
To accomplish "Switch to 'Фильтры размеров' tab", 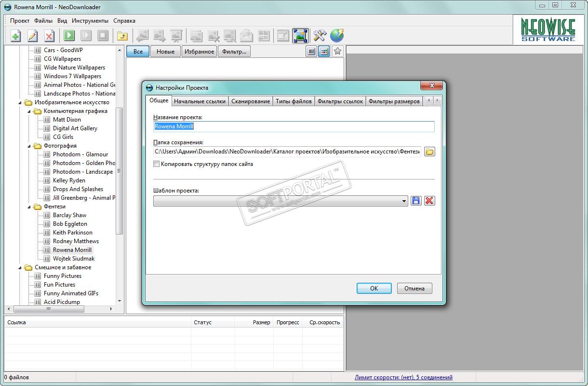I will [394, 101].
